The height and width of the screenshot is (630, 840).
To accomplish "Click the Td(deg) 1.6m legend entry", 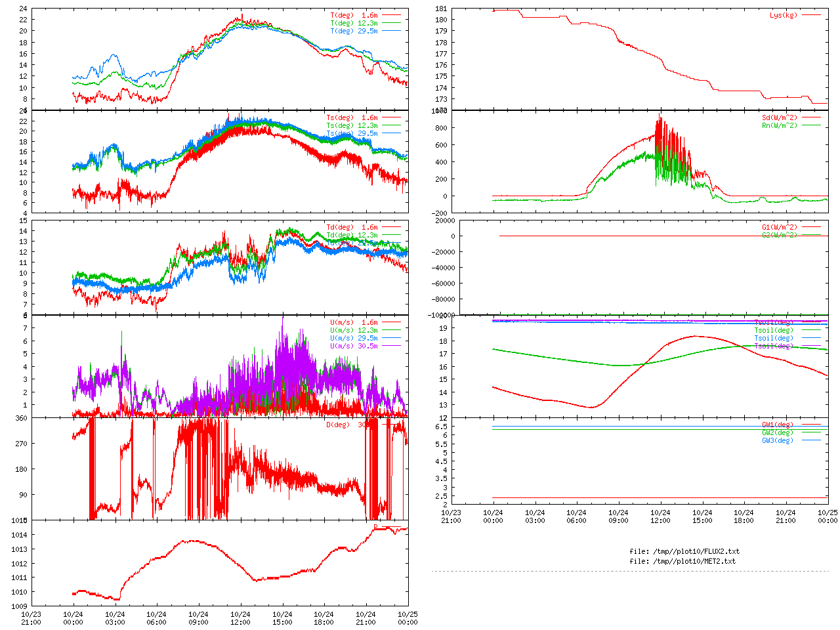I will coord(352,228).
